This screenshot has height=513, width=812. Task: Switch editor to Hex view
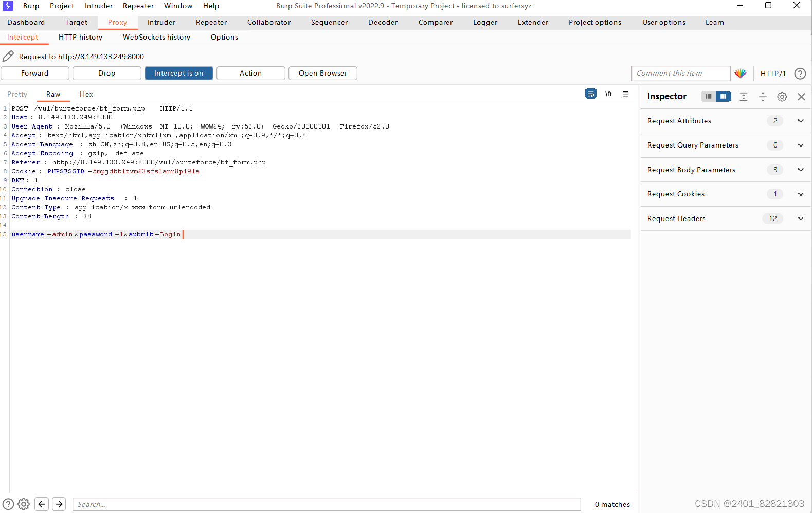pos(86,94)
